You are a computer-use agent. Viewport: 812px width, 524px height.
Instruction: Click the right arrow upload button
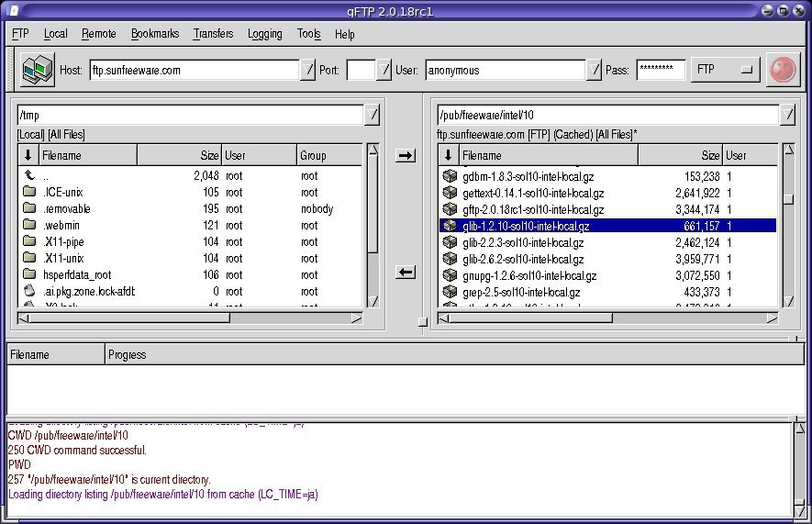pyautogui.click(x=405, y=155)
